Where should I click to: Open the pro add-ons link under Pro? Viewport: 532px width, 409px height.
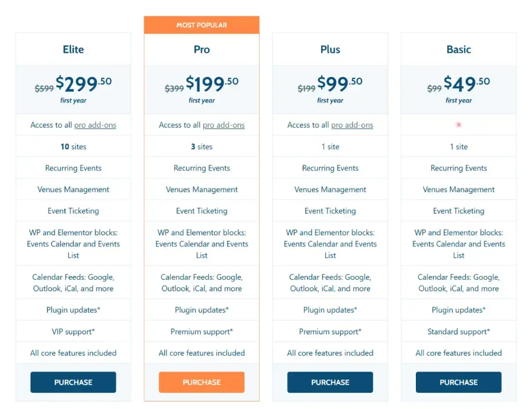224,125
